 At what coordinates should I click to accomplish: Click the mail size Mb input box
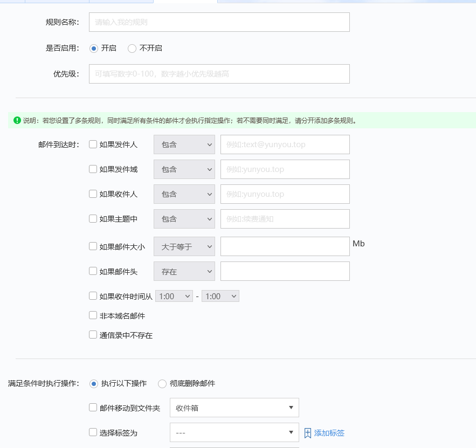[285, 246]
